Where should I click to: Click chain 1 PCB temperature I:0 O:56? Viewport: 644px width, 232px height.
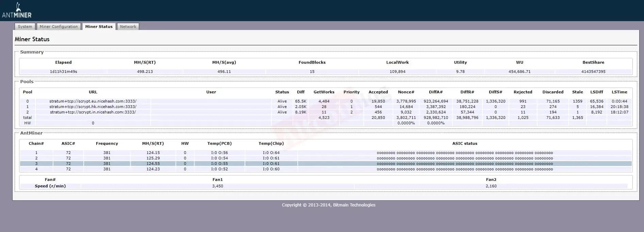219,153
